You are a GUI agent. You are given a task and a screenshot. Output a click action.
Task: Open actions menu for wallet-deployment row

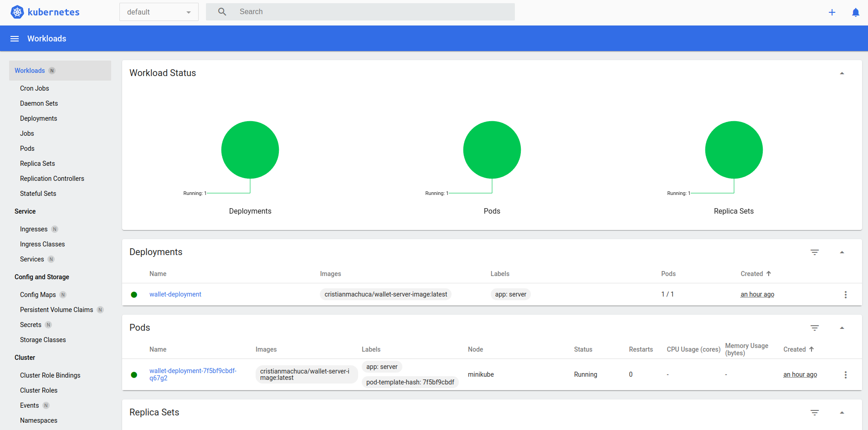pos(846,295)
